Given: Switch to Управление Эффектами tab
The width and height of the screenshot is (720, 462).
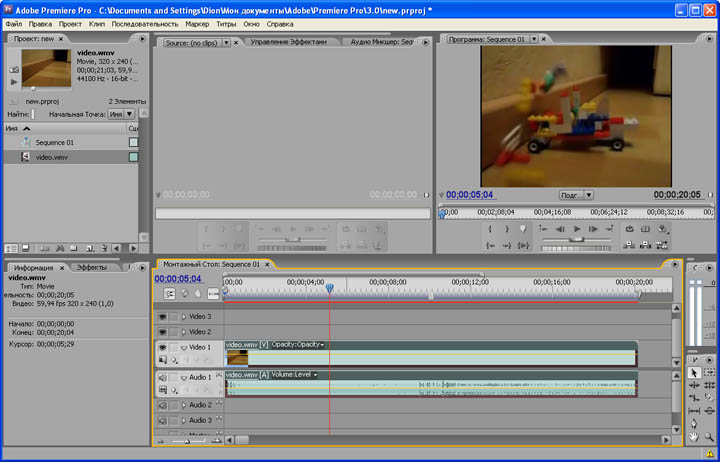Looking at the screenshot, I should point(288,42).
